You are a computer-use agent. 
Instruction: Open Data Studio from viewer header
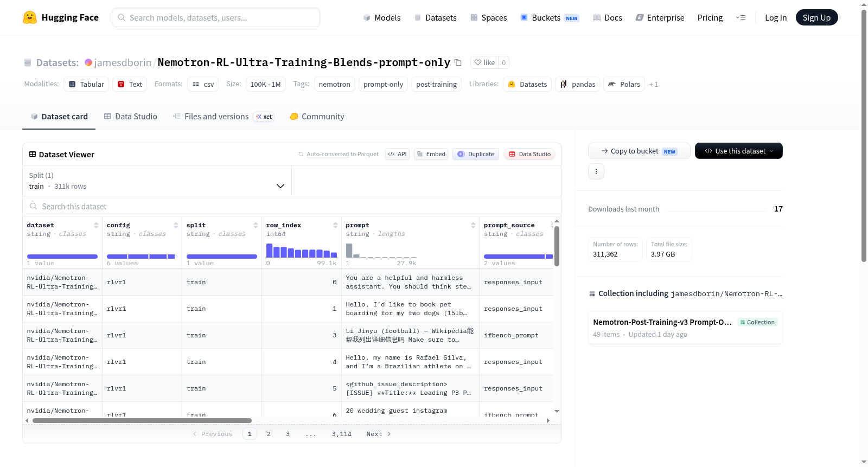(x=529, y=154)
